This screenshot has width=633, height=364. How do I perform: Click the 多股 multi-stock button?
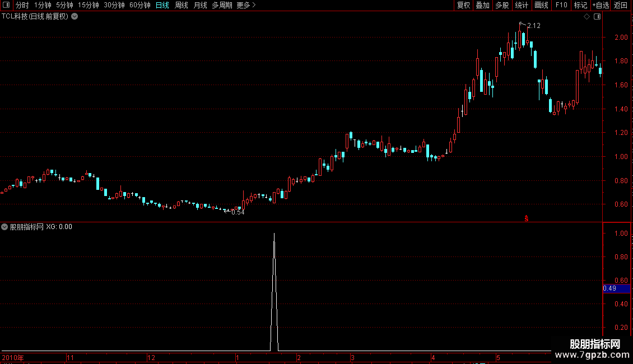point(502,5)
